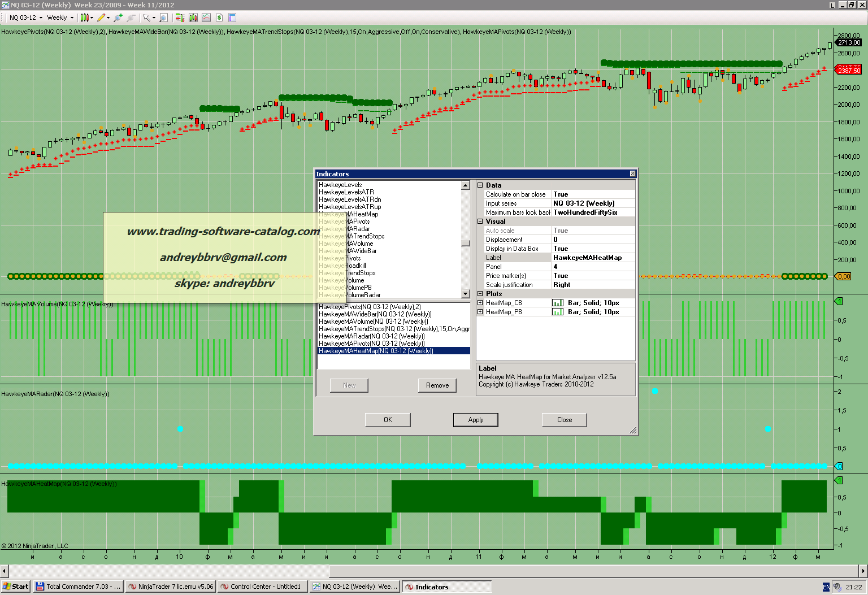
Task: Click the HeatMap_PB plot style swatch
Action: tap(557, 312)
